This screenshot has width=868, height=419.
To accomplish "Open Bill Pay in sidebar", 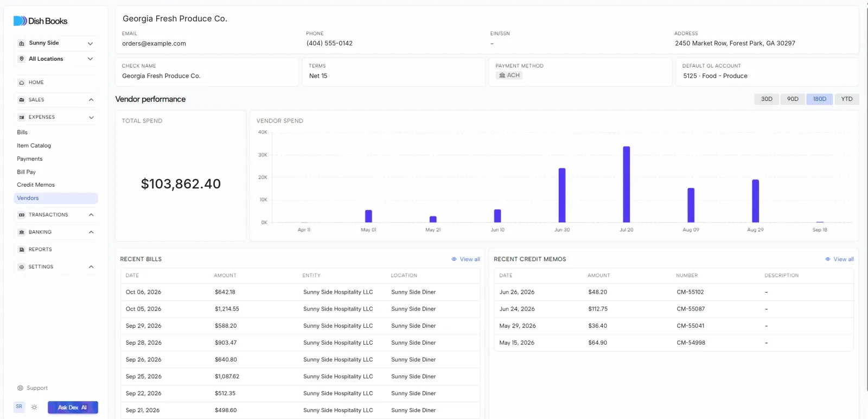I will (26, 172).
